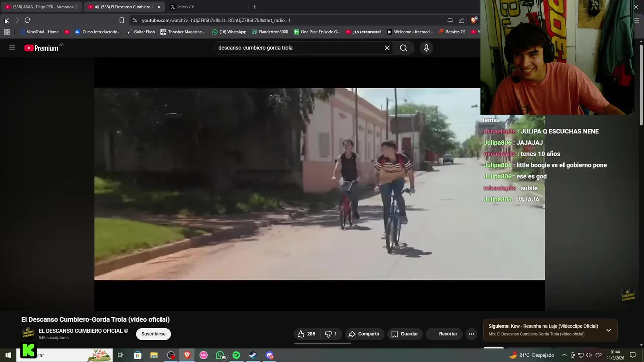Open Discord from the taskbar
Image resolution: width=644 pixels, height=362 pixels.
pos(270,355)
